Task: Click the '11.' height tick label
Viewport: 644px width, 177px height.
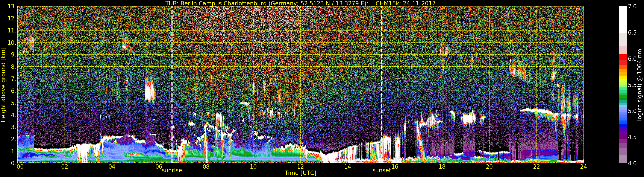Action: (x=12, y=31)
